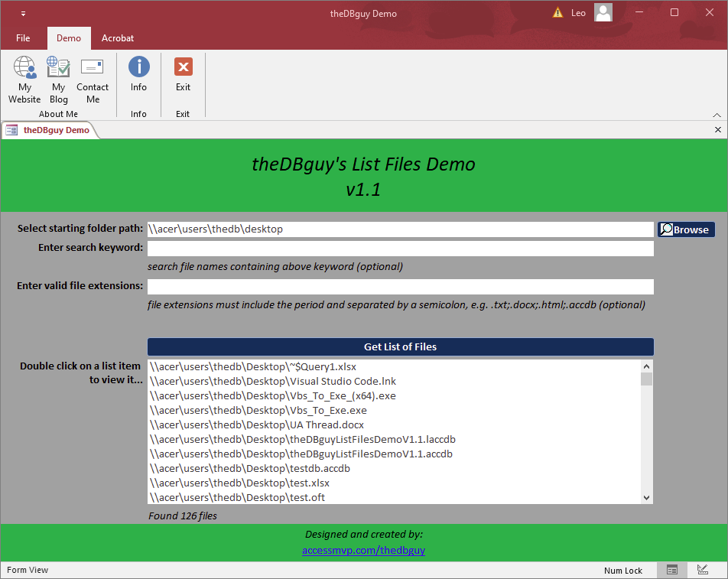Switch to the Acrobat ribbon tab
Screen dimensions: 728x579
(x=118, y=38)
